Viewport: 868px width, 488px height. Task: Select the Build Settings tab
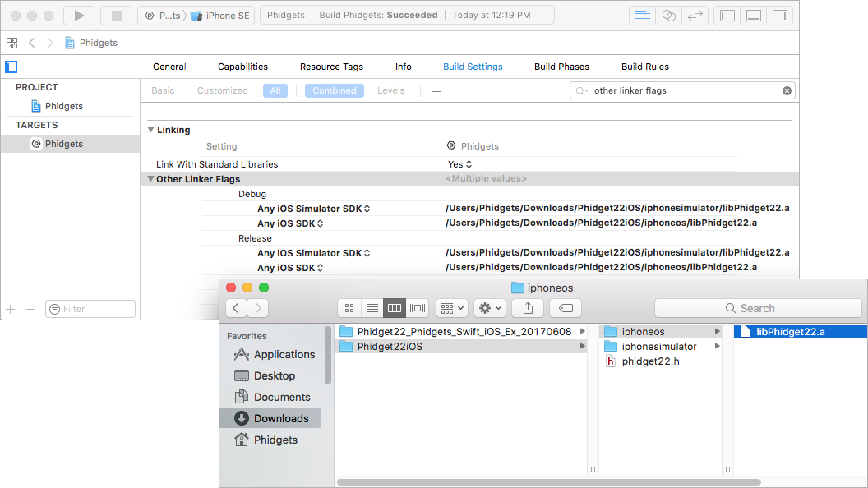click(473, 67)
